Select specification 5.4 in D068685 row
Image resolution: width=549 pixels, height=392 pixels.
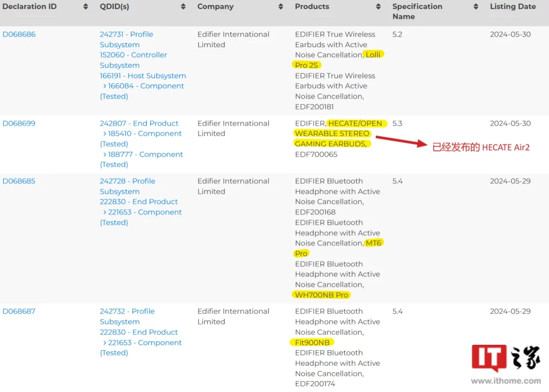tap(397, 181)
